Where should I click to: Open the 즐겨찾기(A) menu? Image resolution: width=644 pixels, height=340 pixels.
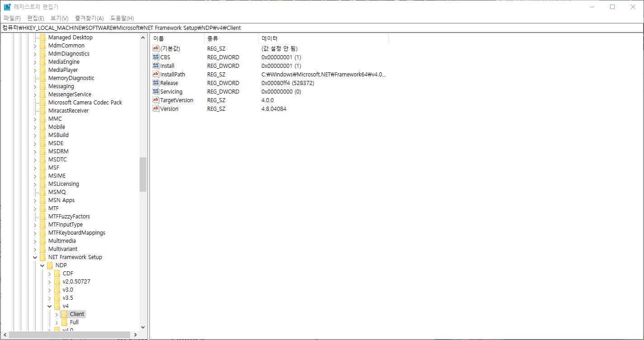[89, 18]
